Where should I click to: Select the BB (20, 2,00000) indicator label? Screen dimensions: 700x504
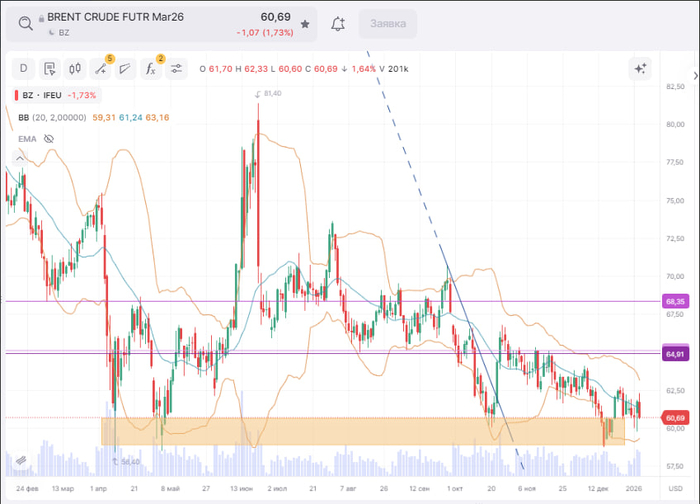(52, 117)
